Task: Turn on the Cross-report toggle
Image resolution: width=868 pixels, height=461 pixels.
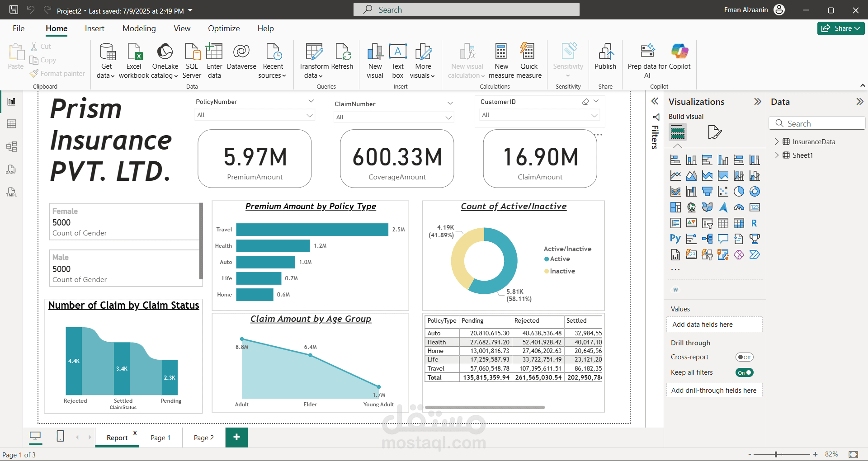Action: (744, 357)
